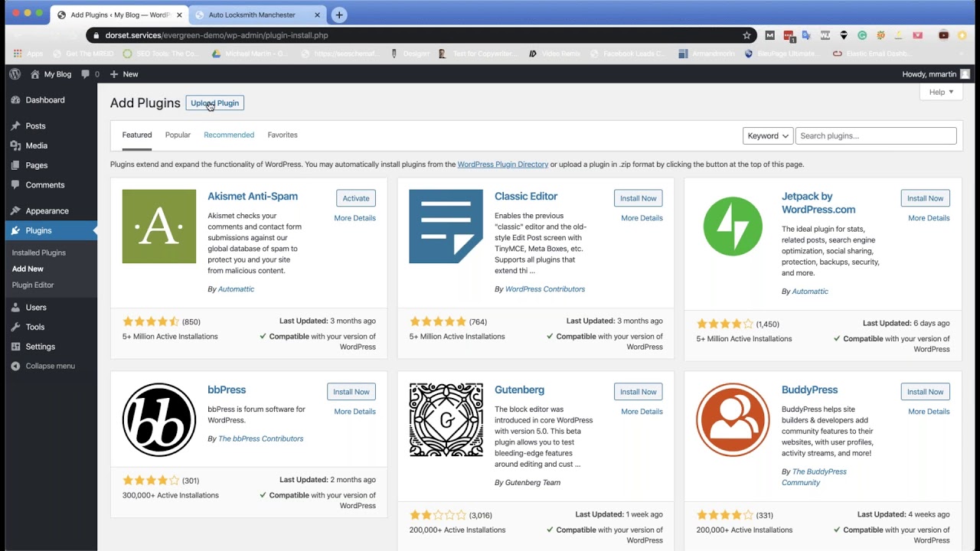Click the Search plugins input field
The height and width of the screenshot is (551, 980).
pos(875,135)
